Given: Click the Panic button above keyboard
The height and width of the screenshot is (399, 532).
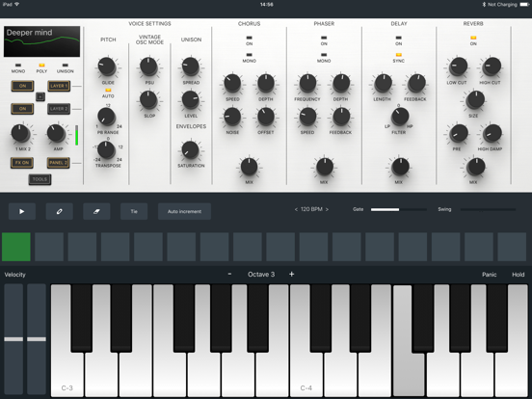Looking at the screenshot, I should coord(490,275).
